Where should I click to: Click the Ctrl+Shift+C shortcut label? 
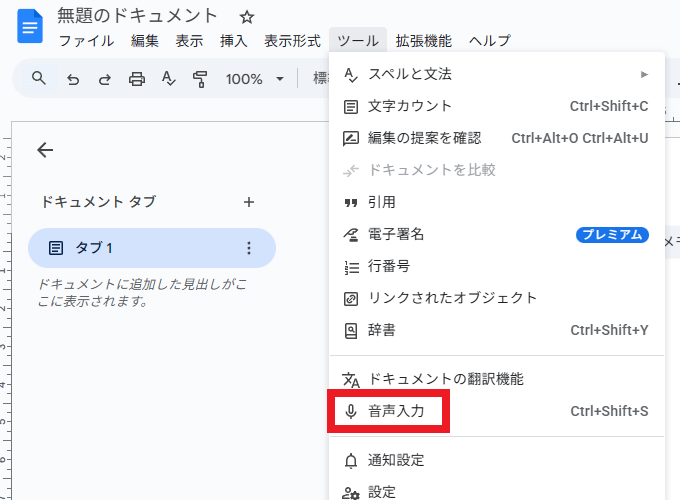click(609, 106)
